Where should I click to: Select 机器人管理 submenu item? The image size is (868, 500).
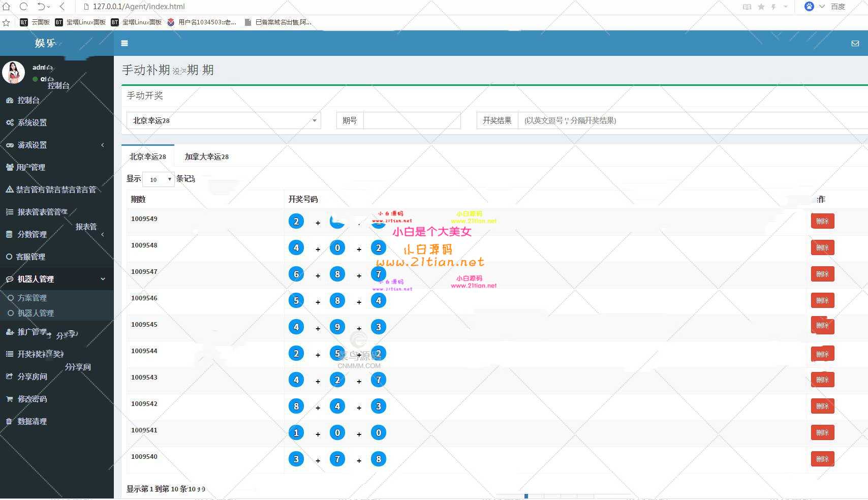tap(36, 313)
